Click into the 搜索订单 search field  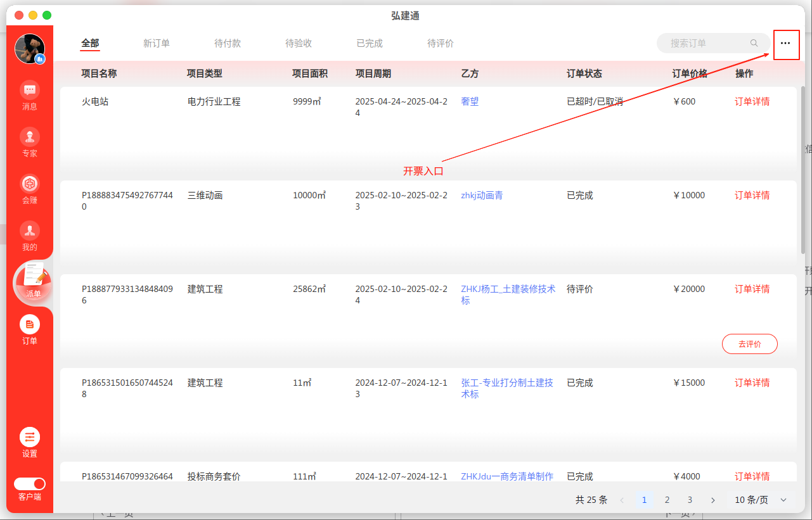click(x=704, y=43)
